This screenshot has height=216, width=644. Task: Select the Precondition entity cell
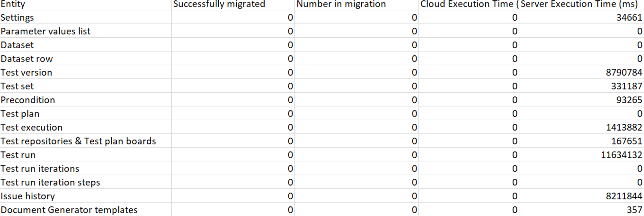pos(86,100)
